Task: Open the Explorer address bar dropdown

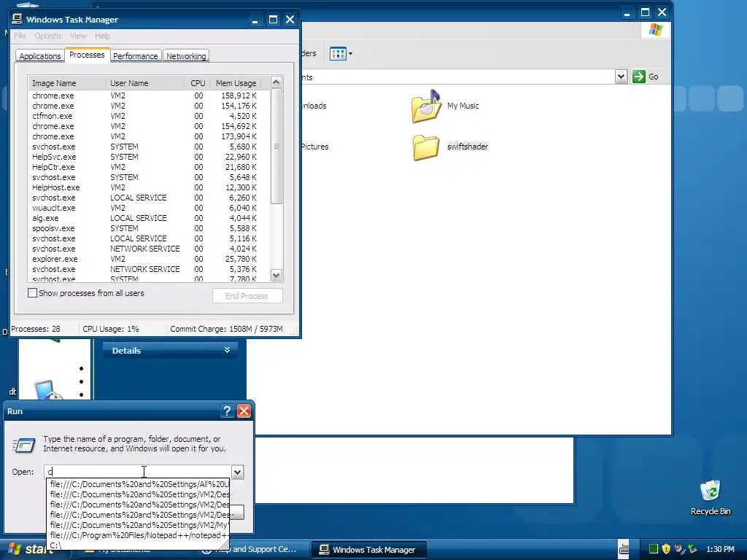Action: point(621,77)
